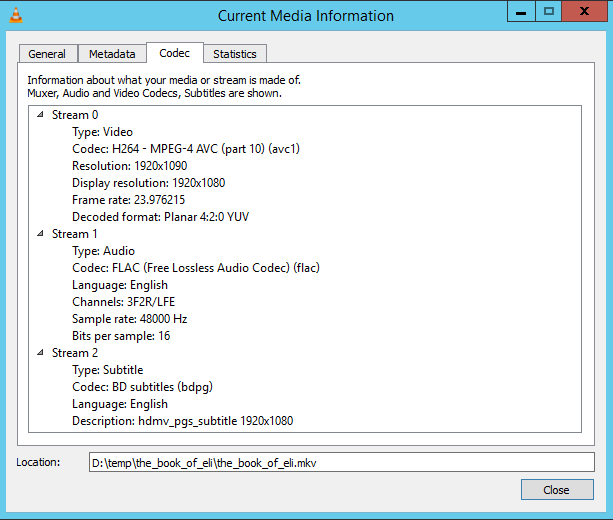The image size is (613, 520).
Task: Select the H264 Codec row
Action: tap(186, 149)
